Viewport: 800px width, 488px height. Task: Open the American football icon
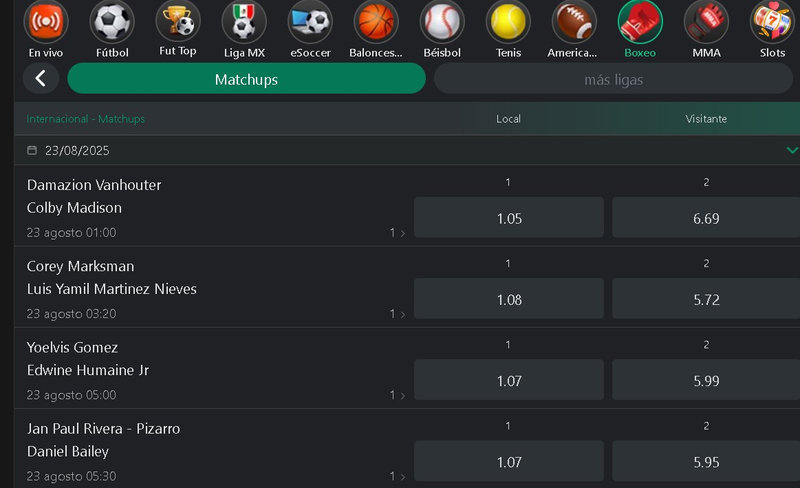(x=574, y=21)
